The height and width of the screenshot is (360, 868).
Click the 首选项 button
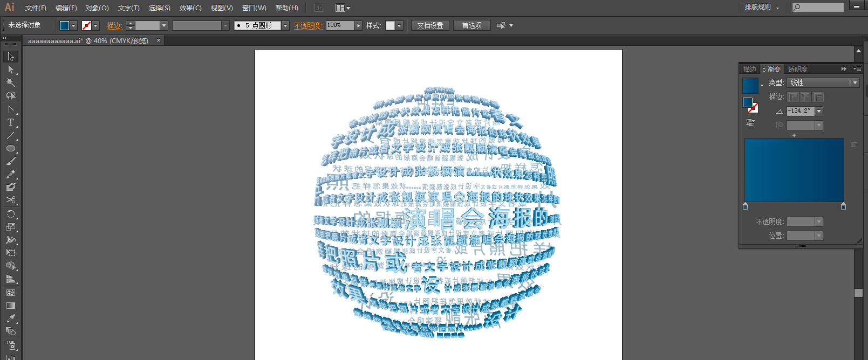click(x=471, y=25)
